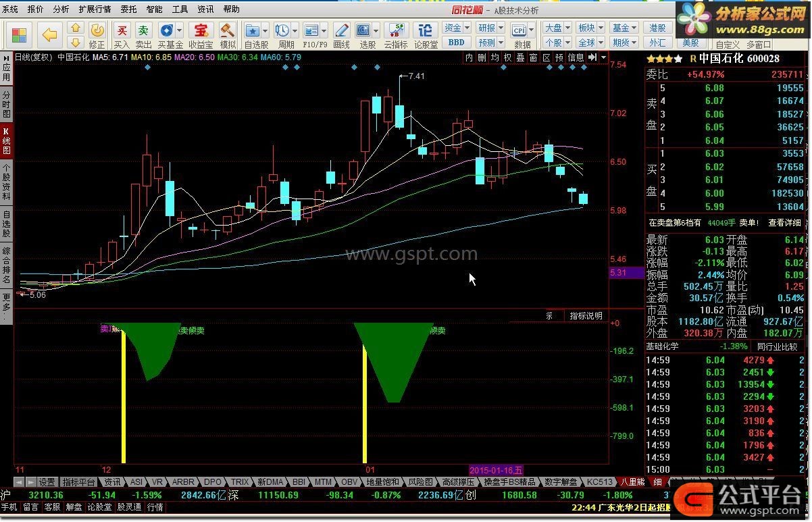Toggle the 预 forecast option
Viewport: 812px width, 522px height.
point(559,57)
